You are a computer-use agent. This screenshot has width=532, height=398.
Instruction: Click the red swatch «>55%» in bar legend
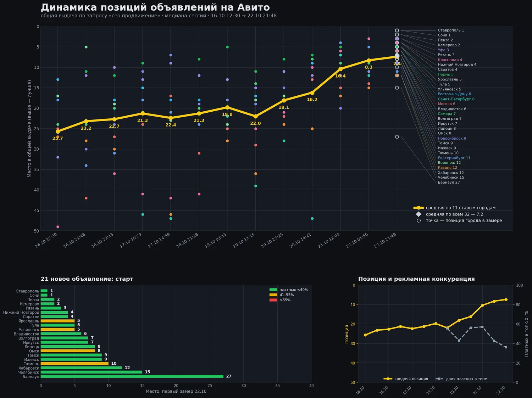(x=273, y=300)
